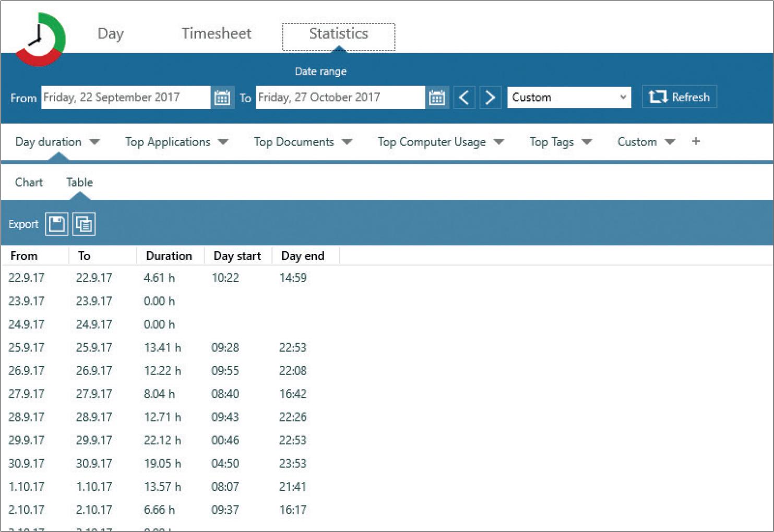Viewport: 774px width, 532px height.
Task: Expand the Top Tags dropdown arrow
Action: coord(587,142)
